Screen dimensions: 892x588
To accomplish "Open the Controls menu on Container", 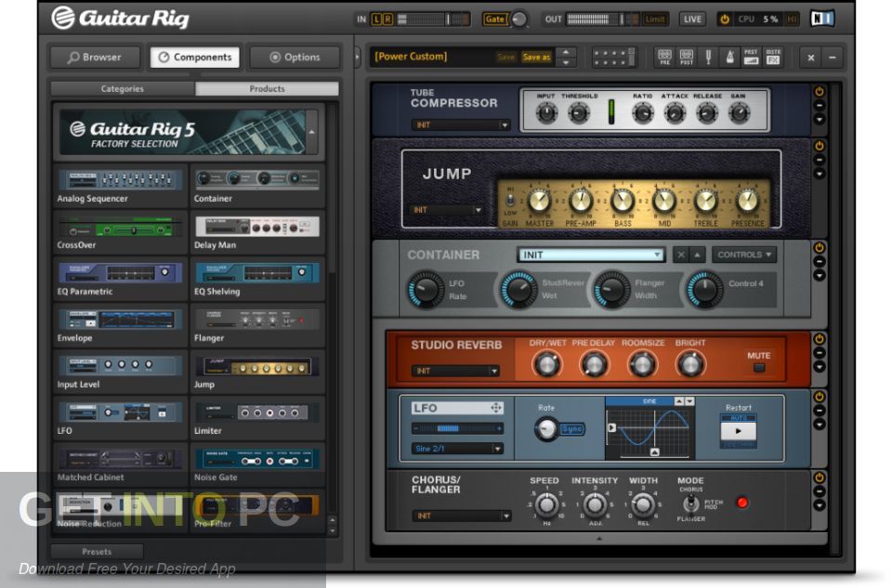I will pyautogui.click(x=743, y=254).
